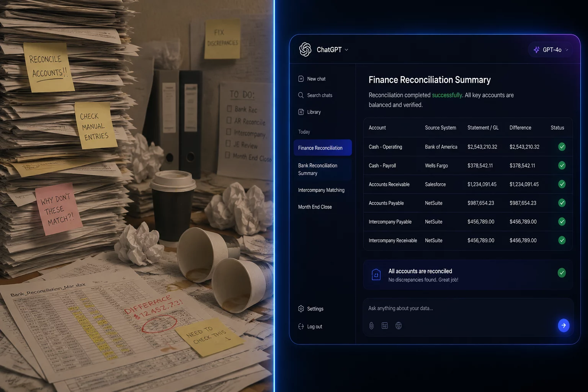Attach a file with the paperclip icon
The image size is (588, 392).
coord(371,326)
